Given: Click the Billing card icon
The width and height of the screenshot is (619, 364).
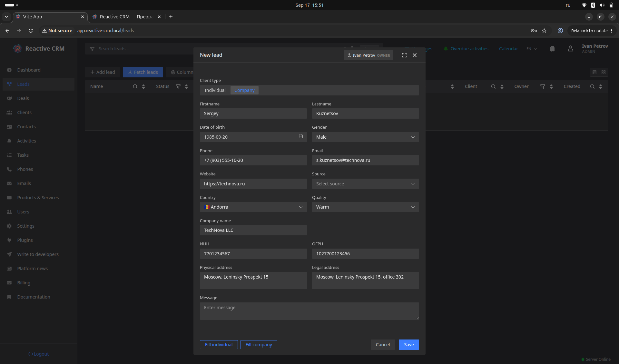Looking at the screenshot, I should pos(9,283).
